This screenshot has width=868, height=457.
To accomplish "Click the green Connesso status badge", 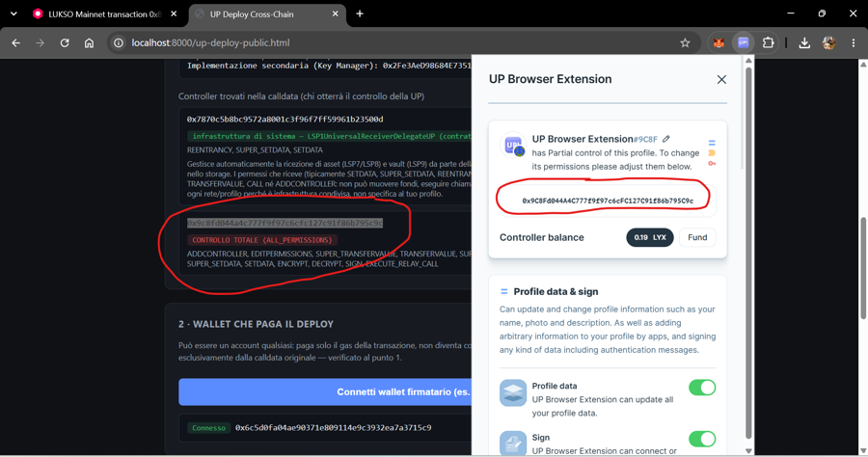I will click(208, 428).
